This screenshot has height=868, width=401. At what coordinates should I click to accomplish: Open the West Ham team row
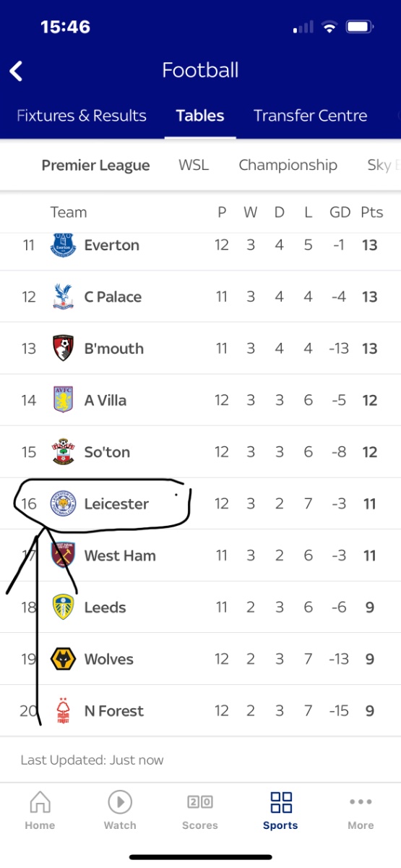point(200,556)
